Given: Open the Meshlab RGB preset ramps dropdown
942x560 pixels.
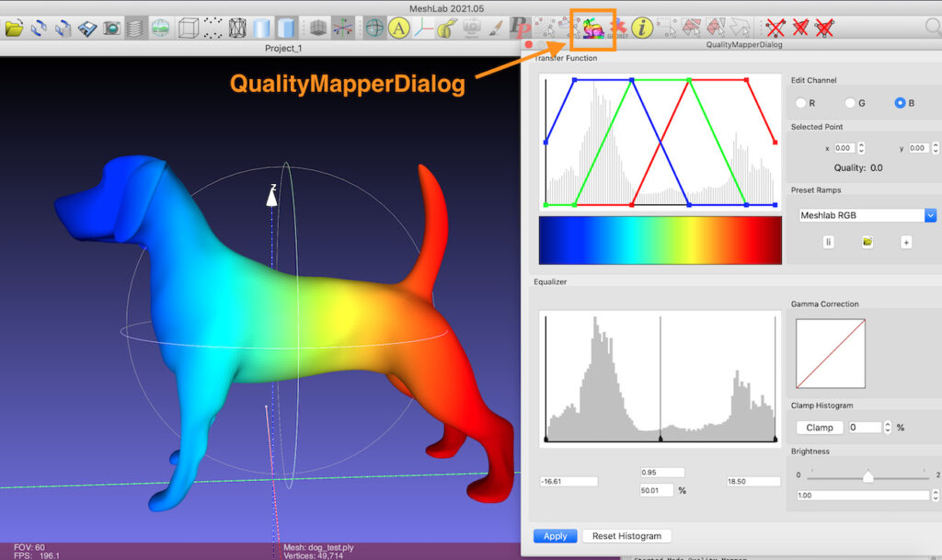Looking at the screenshot, I should click(x=867, y=215).
